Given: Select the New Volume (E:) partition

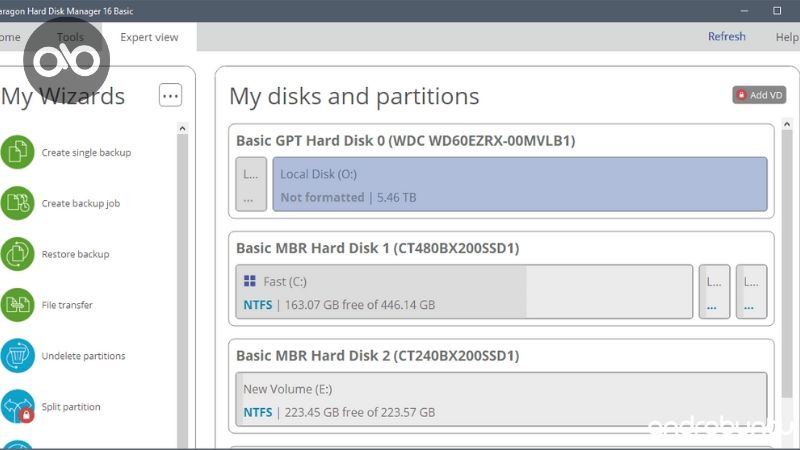Looking at the screenshot, I should (x=502, y=399).
